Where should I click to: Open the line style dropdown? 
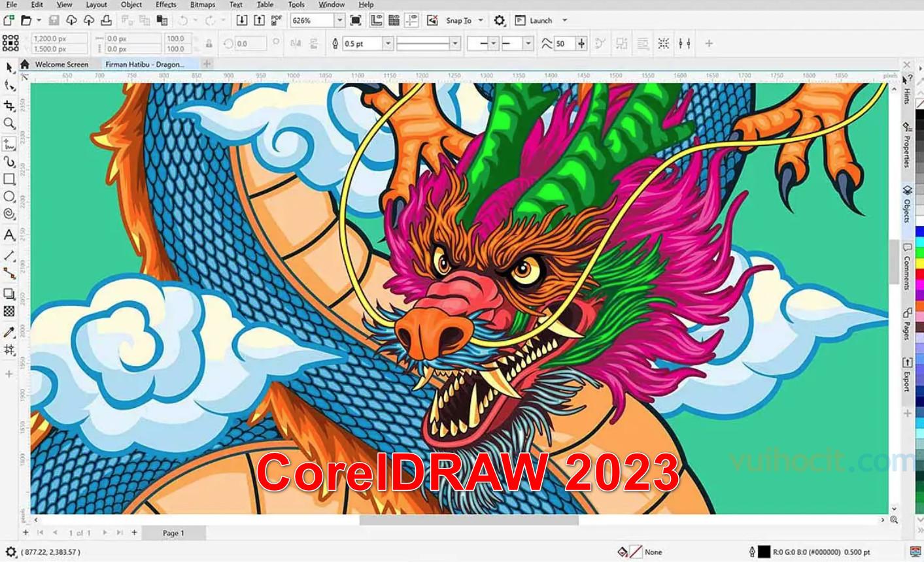pyautogui.click(x=455, y=44)
